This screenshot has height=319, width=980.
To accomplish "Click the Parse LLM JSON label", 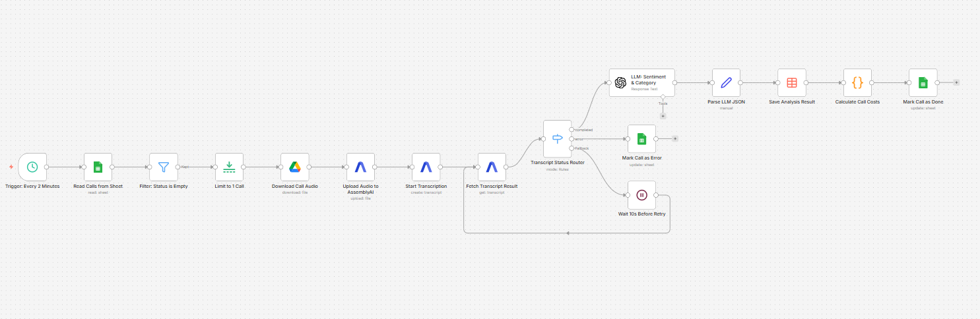I will click(726, 102).
